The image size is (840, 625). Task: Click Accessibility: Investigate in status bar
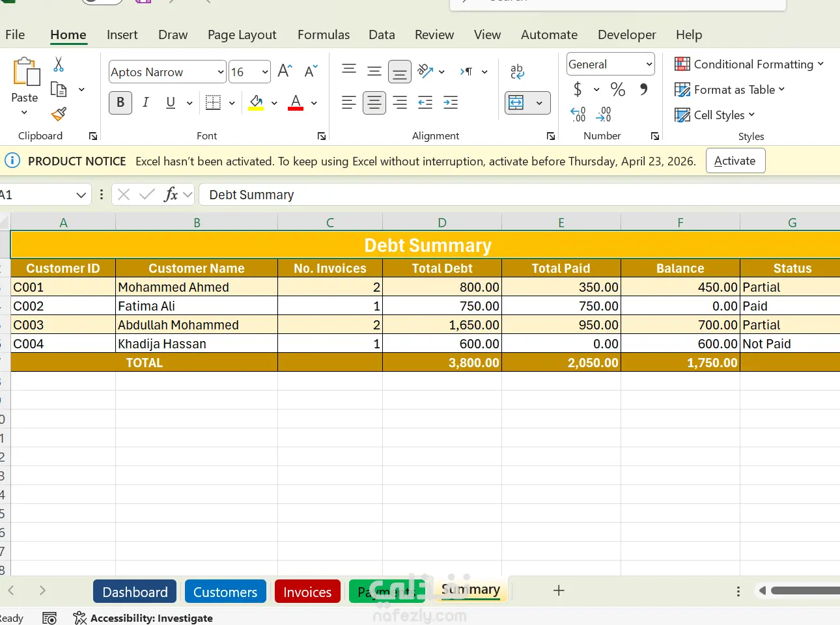point(143,618)
